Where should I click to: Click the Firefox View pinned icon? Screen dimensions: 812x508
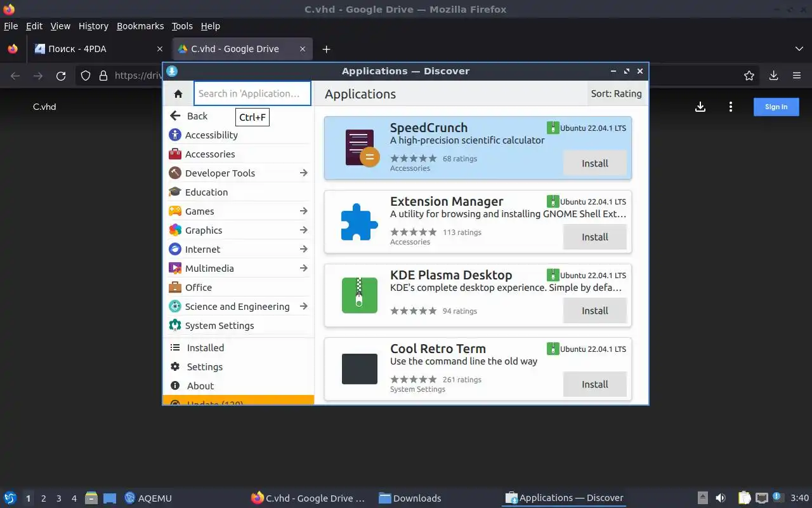(13, 49)
